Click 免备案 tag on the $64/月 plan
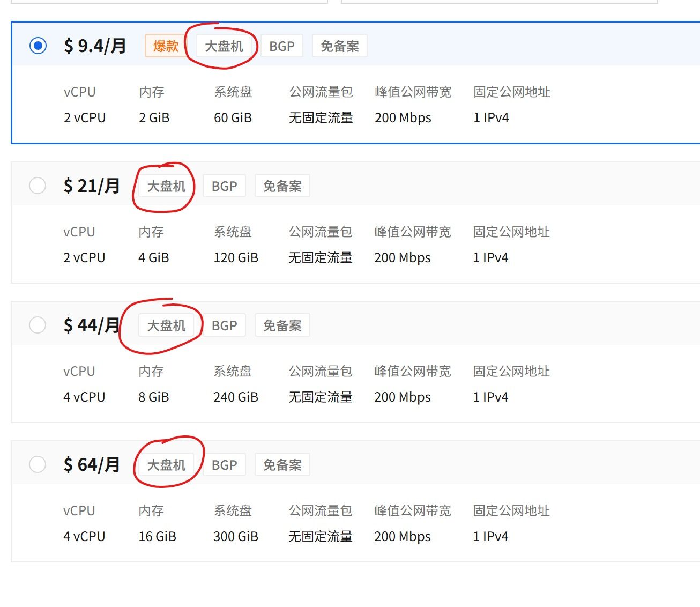700x607 pixels. click(x=282, y=465)
